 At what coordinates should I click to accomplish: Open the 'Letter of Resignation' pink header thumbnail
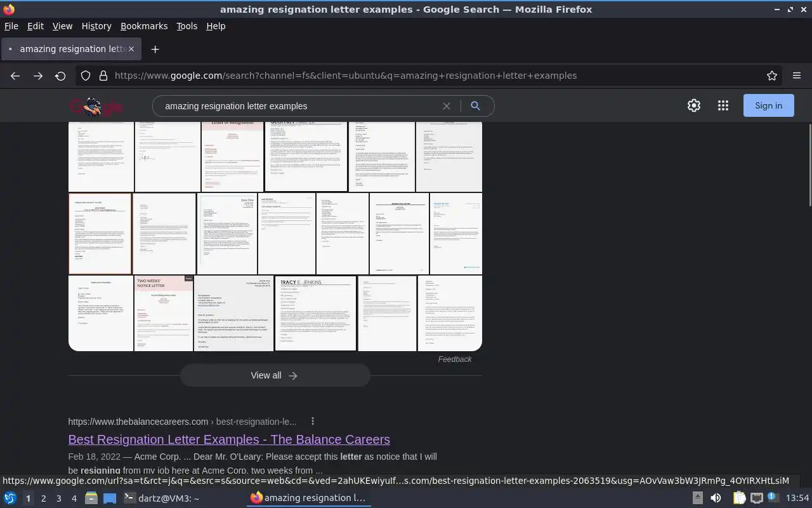click(x=232, y=157)
